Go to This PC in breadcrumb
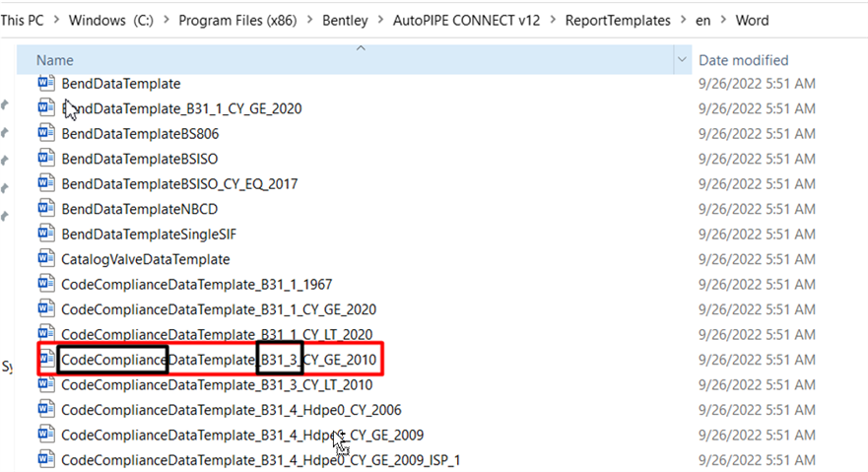868x472 pixels. tap(22, 21)
